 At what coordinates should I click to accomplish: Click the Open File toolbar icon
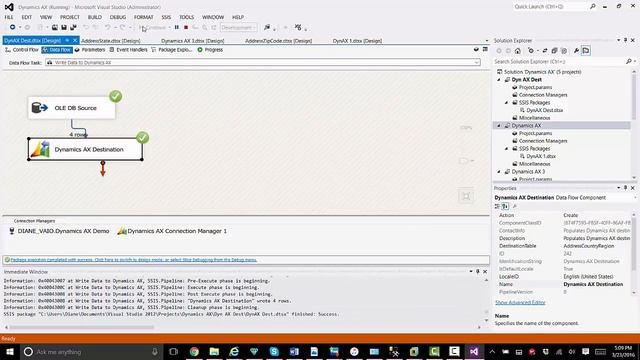click(x=54, y=27)
